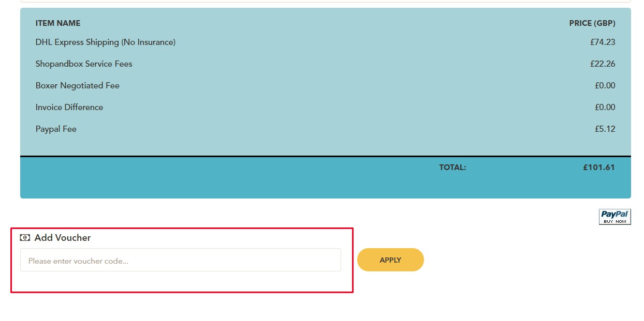Click the voucher icon beside Add Voucher
644x321 pixels.
click(25, 238)
